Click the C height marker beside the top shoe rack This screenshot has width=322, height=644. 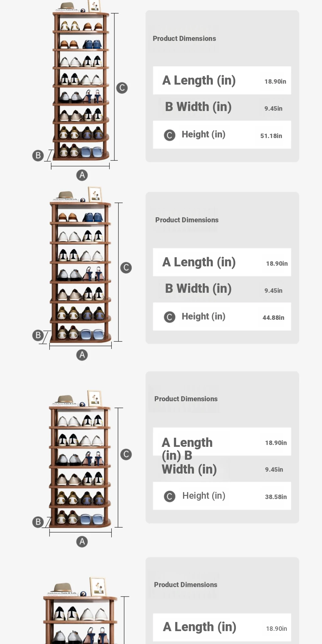[x=122, y=88]
